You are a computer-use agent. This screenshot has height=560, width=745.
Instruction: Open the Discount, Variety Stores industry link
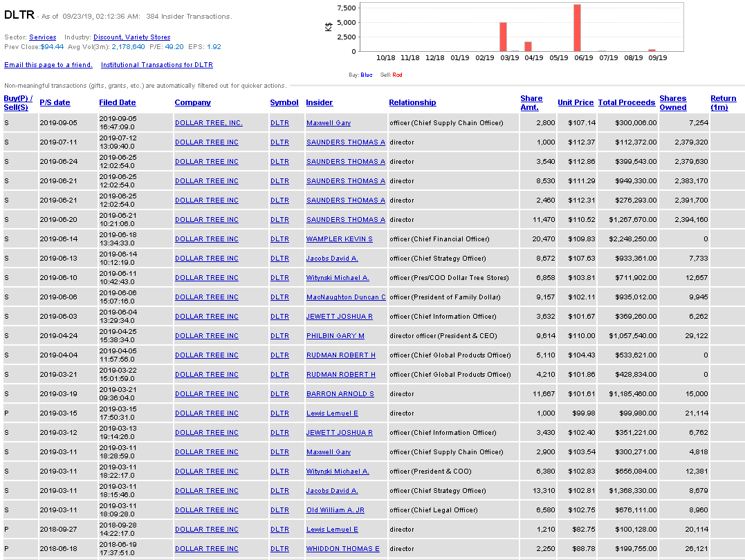[x=131, y=37]
